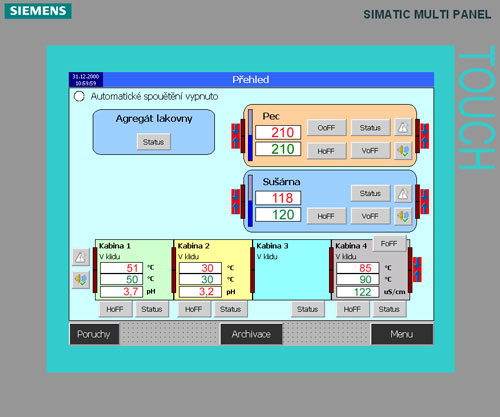This screenshot has height=417, width=500.
Task: Open the Poruchy screen from bottom bar
Action: (94, 334)
